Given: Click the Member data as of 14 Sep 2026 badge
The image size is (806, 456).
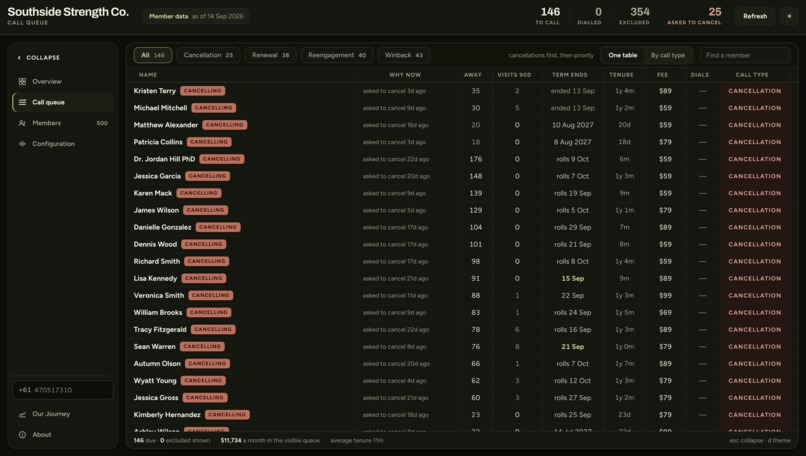Looking at the screenshot, I should [x=196, y=16].
